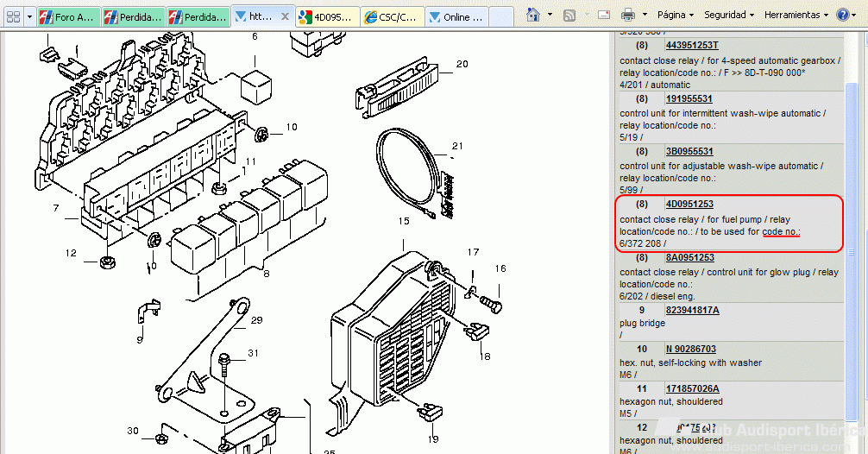Switch to the '4D095...' Google tab
The width and height of the screenshot is (868, 454).
[328, 17]
